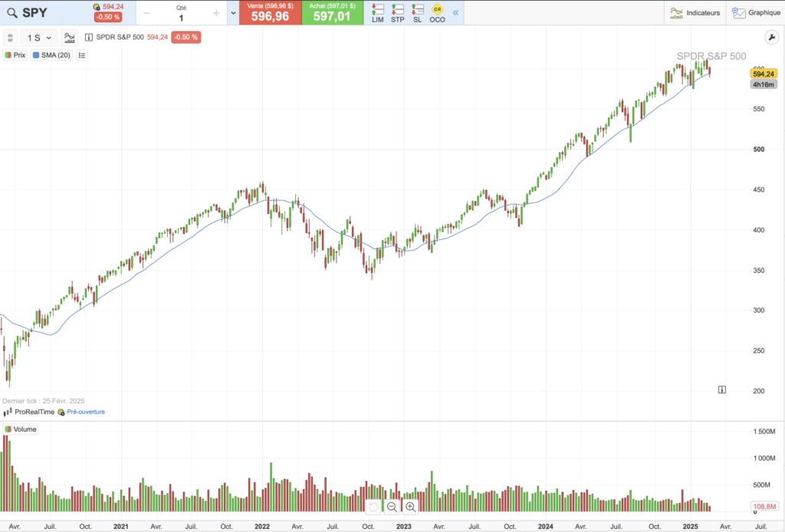Open the 1 S timeframe dropdown

[x=39, y=38]
